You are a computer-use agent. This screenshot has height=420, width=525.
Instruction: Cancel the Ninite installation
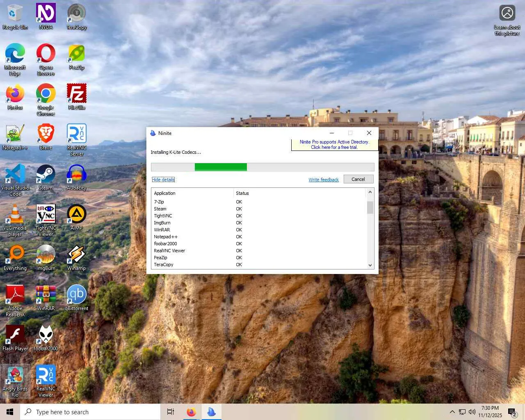[x=358, y=179]
